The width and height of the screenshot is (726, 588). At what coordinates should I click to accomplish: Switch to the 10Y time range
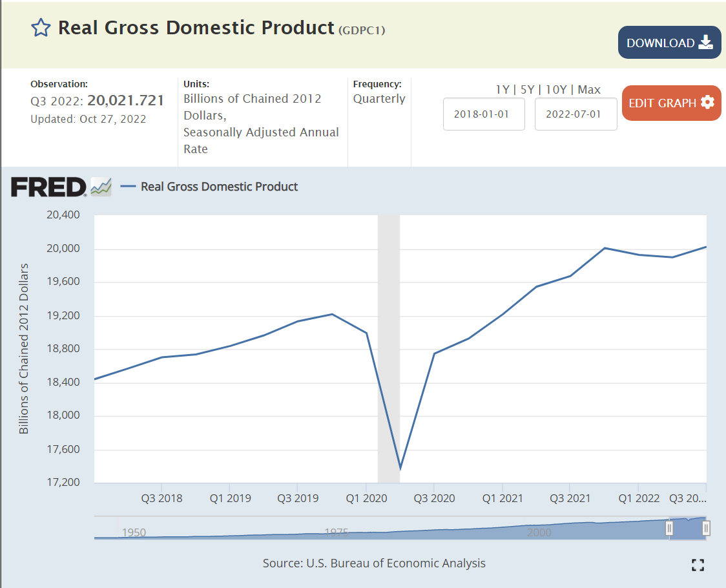tap(556, 90)
